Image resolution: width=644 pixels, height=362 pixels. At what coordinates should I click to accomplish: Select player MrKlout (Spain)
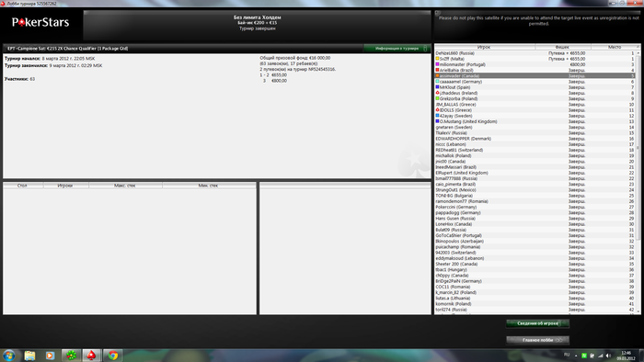[535, 87]
